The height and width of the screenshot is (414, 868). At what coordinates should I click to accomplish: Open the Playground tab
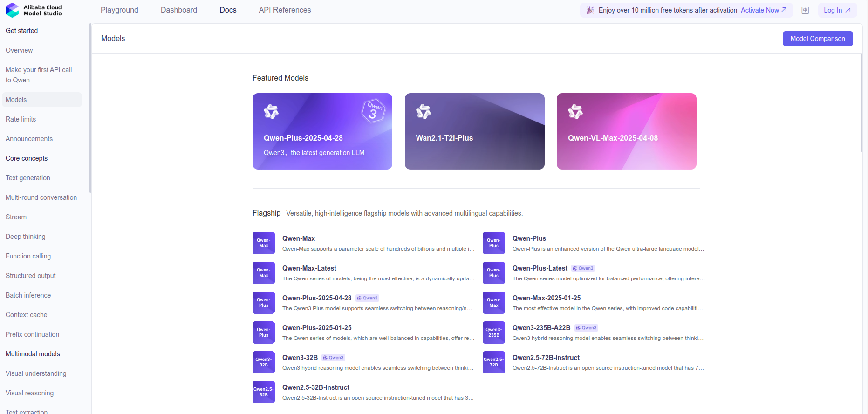pyautogui.click(x=119, y=10)
